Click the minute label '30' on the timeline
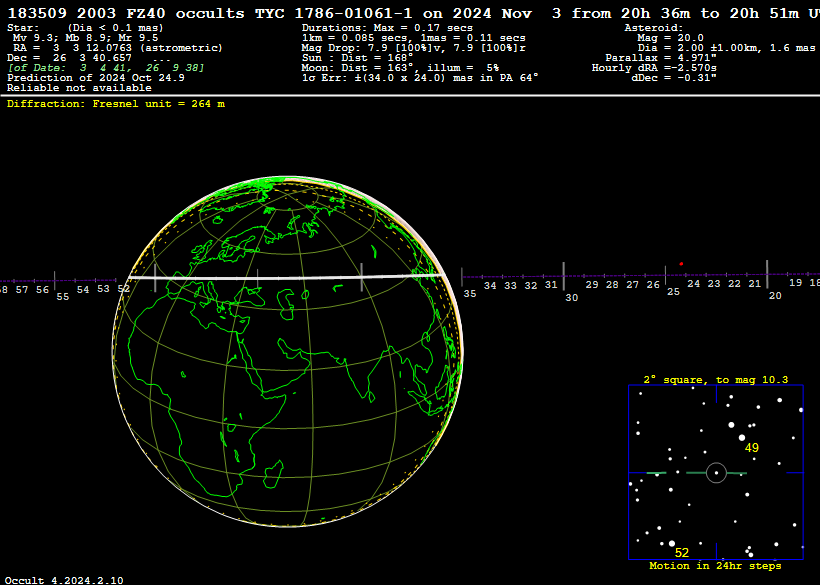 (572, 297)
